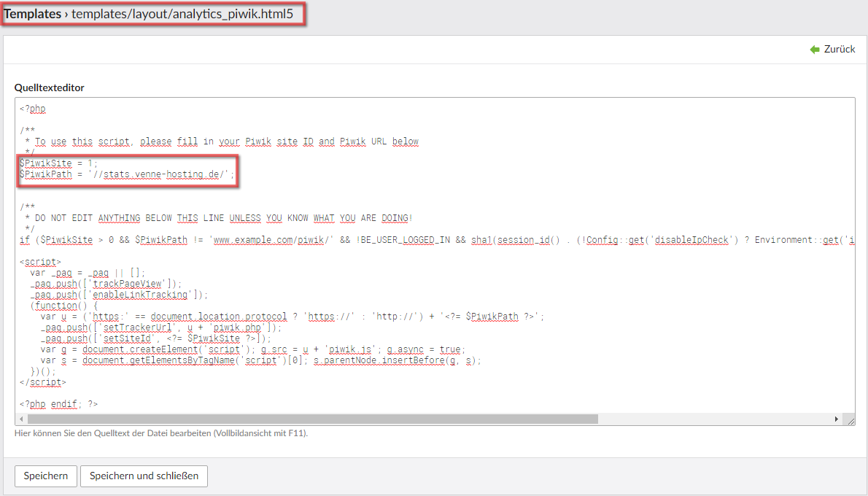Screen dimensions: 868x496
Task: Click the enableLinkTracking push line
Action: 119,295
